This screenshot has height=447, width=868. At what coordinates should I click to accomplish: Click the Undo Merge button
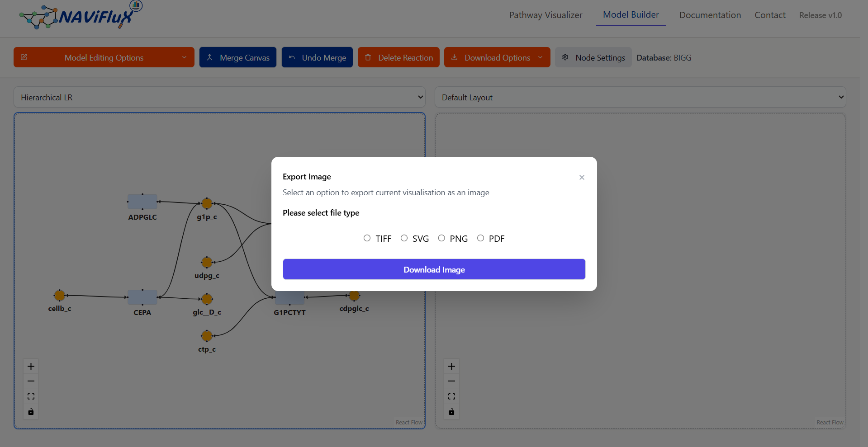[x=317, y=57]
